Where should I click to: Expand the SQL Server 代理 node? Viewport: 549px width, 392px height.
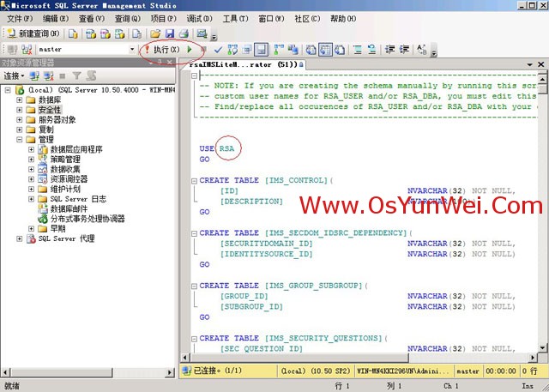tap(19, 238)
